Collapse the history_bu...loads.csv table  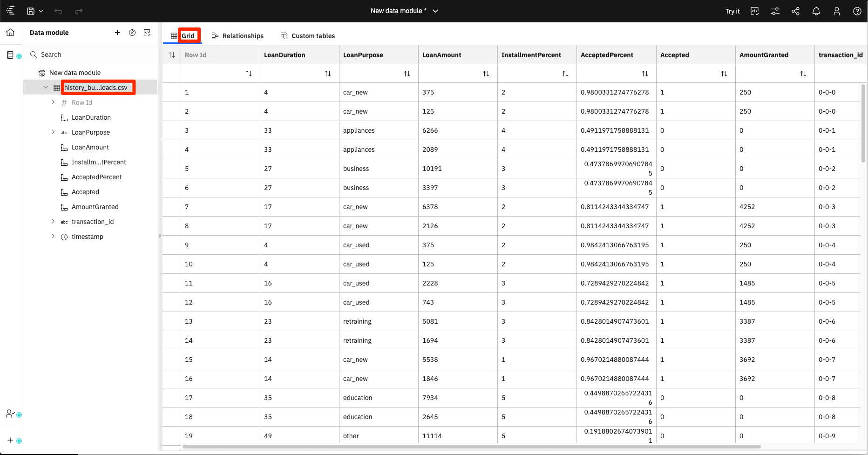pos(46,88)
